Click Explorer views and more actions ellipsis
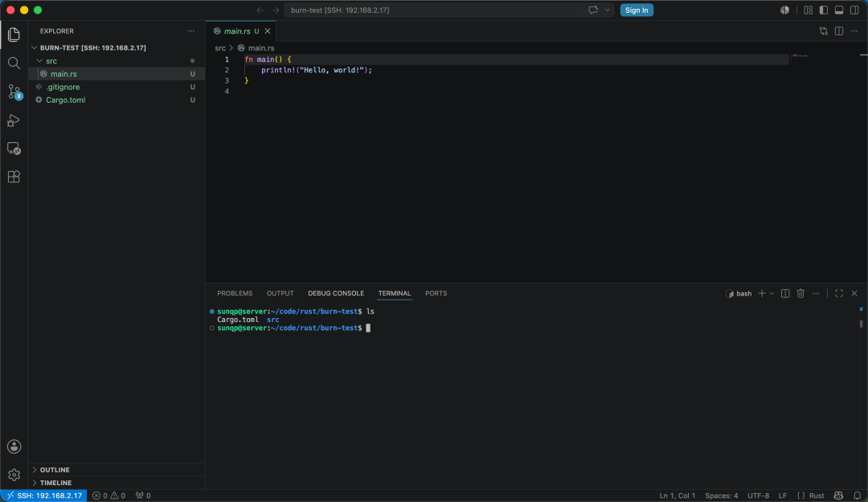 191,31
